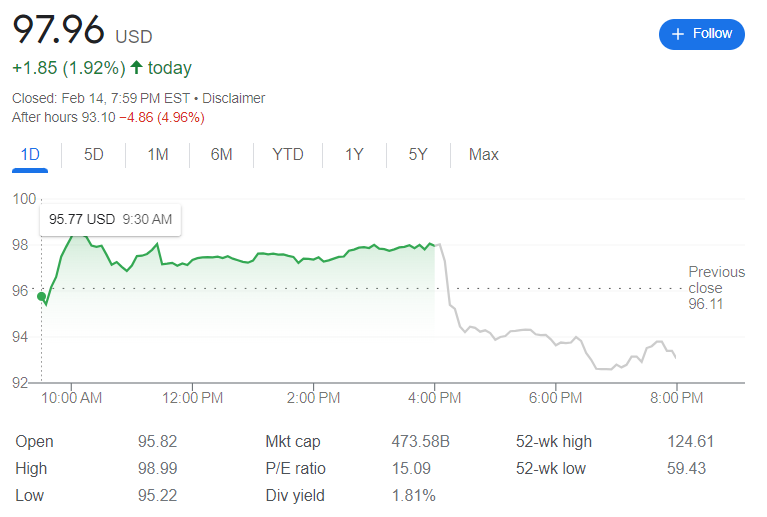The width and height of the screenshot is (767, 517).
Task: Click the green dot chart marker
Action: [41, 296]
